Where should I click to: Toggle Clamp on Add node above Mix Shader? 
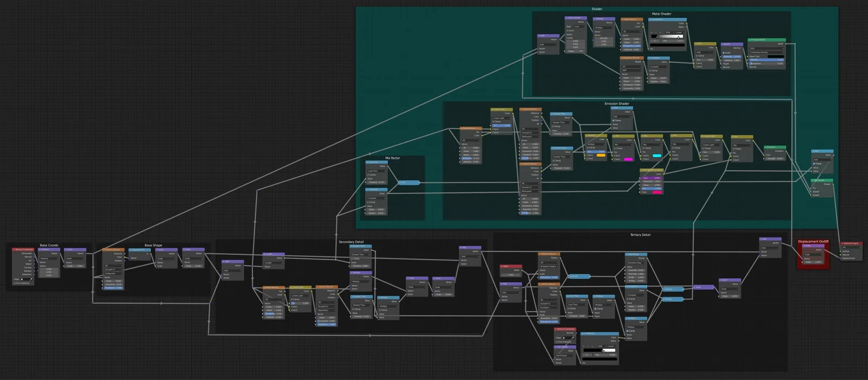click(814, 164)
